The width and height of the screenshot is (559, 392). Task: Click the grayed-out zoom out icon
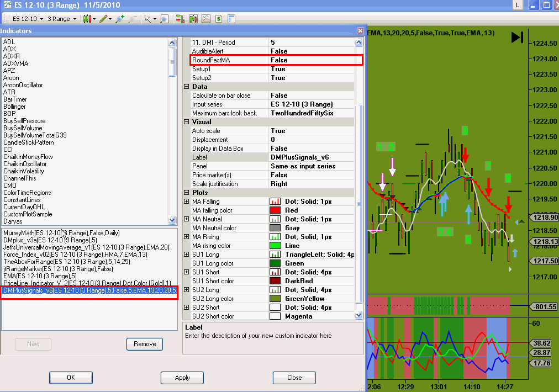pyautogui.click(x=133, y=19)
